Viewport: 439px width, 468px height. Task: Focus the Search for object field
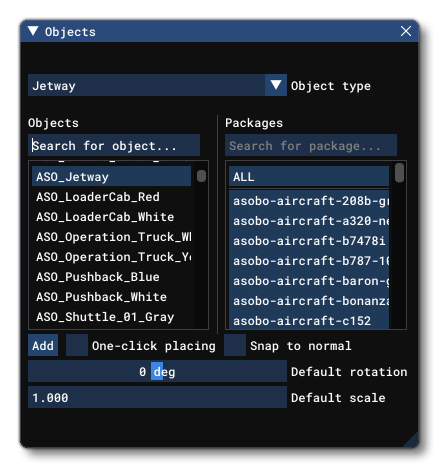tap(114, 145)
